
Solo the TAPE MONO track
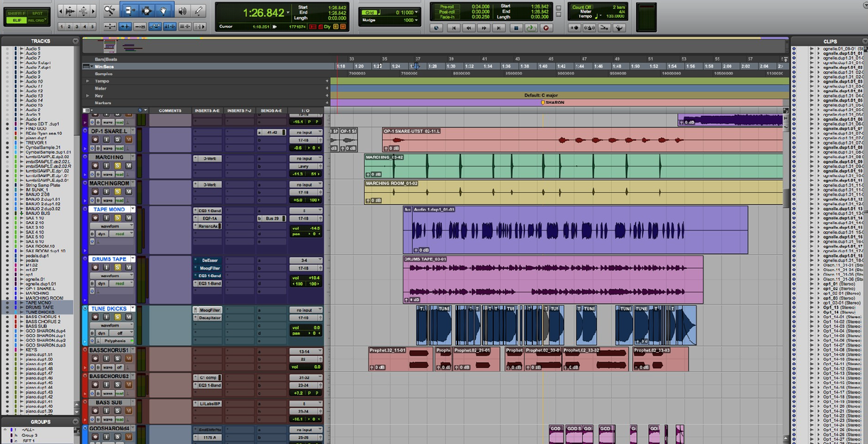(117, 218)
